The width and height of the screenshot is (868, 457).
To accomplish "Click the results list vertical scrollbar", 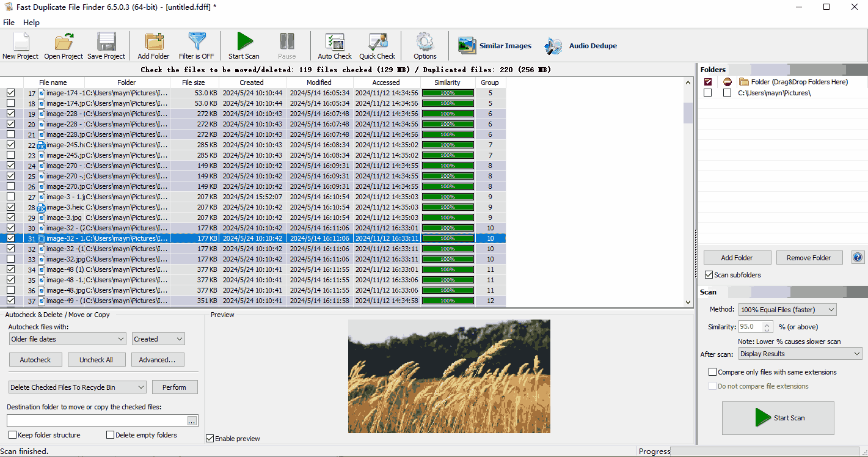I will 688,192.
